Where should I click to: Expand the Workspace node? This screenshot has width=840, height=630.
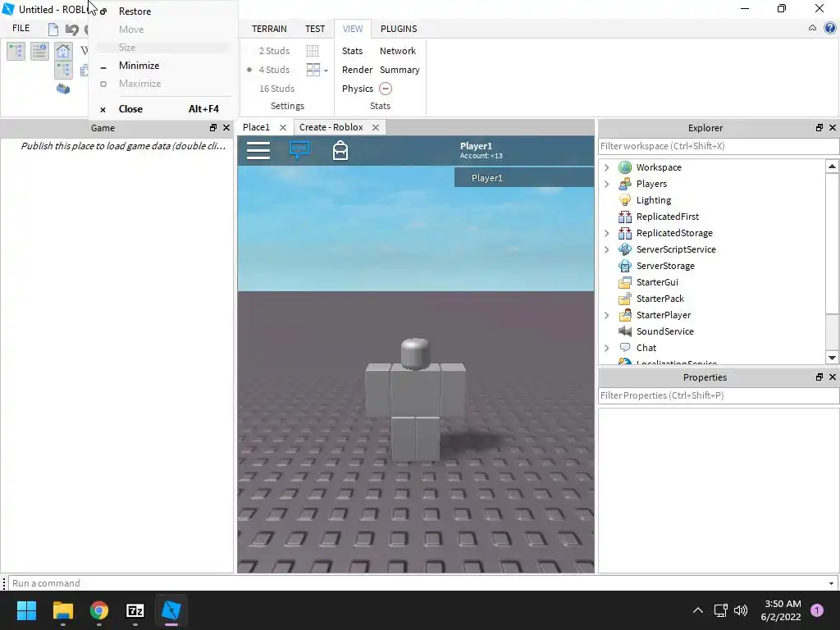606,167
